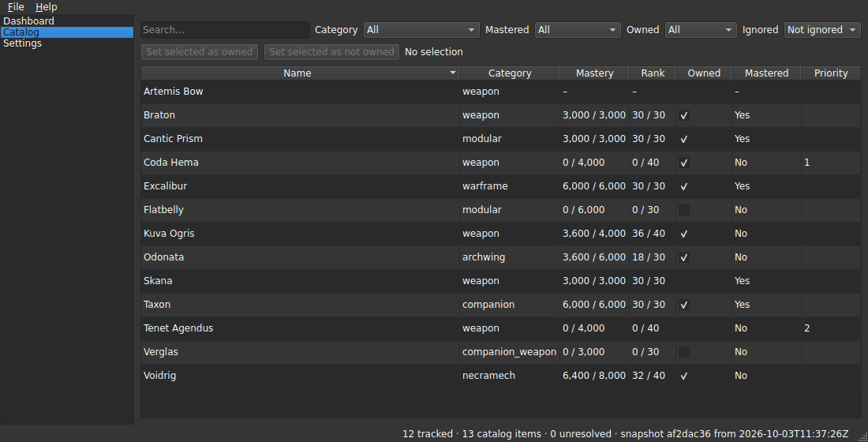Select the Odonata name cell

(x=300, y=257)
